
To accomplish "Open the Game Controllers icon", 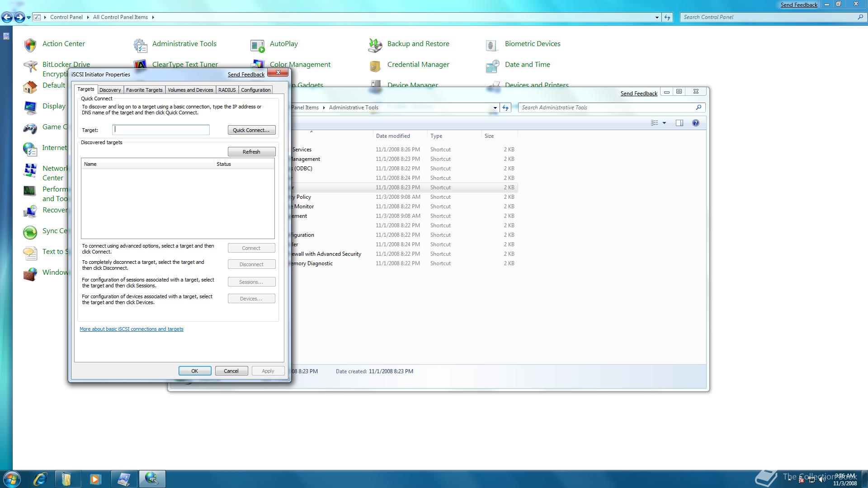I will pyautogui.click(x=30, y=128).
